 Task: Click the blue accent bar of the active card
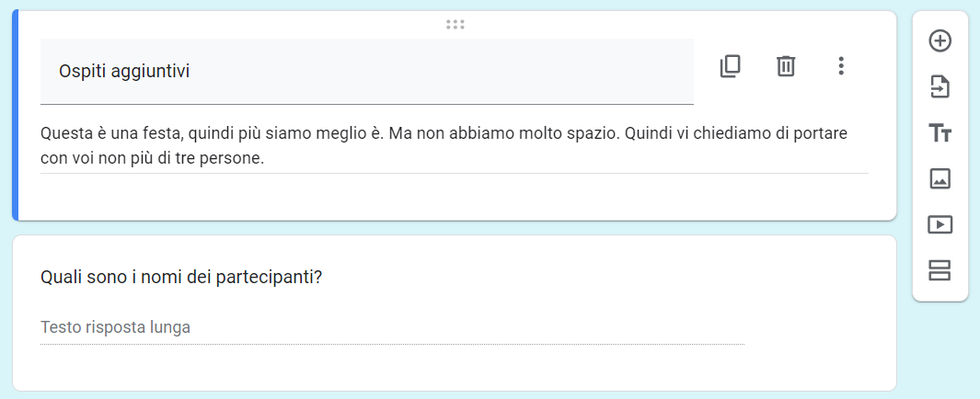click(15, 116)
